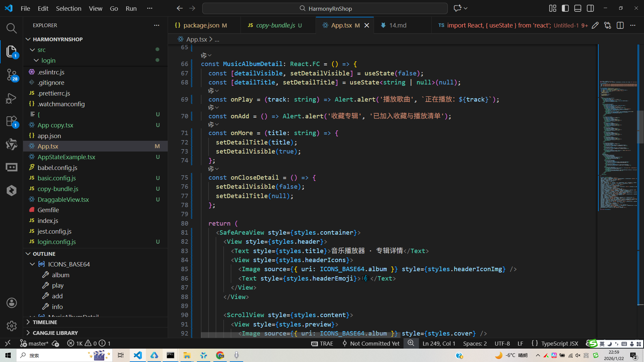Open Extensions view in activity bar
644x362 pixels.
pos(11,121)
